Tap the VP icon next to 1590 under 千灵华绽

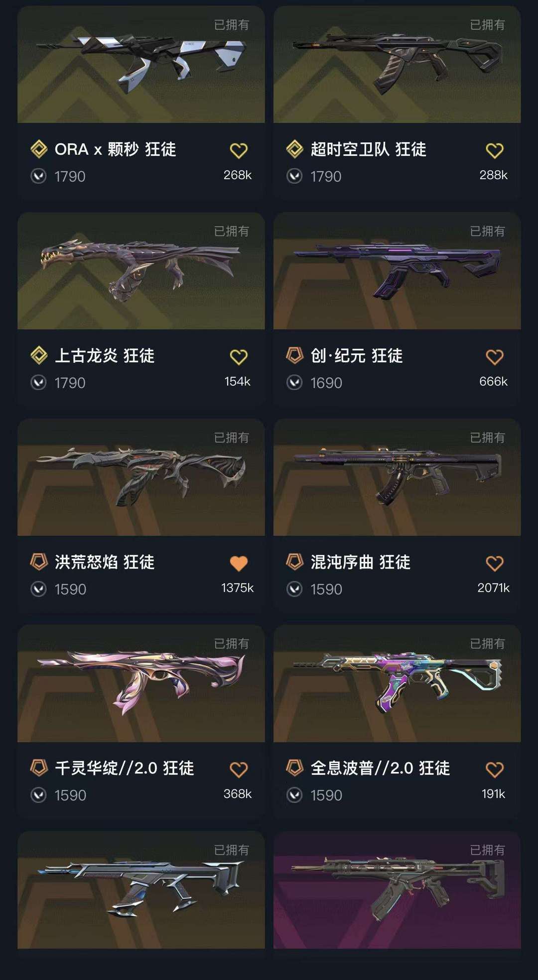pos(38,795)
